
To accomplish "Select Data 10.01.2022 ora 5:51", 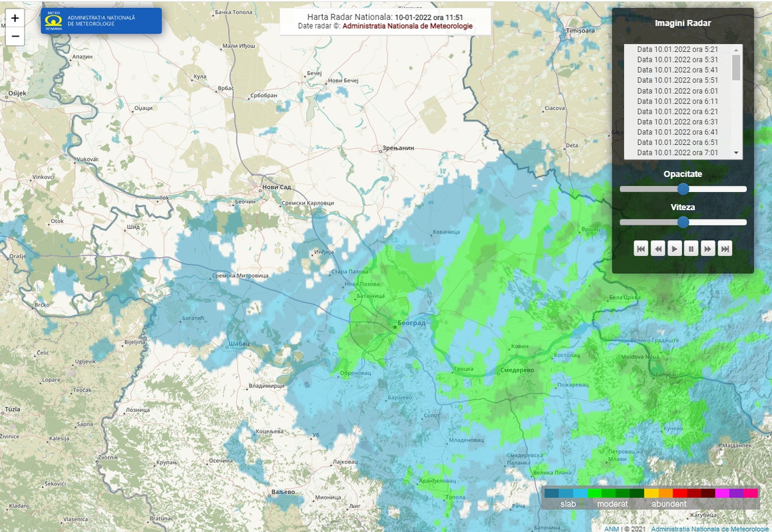I will click(x=677, y=80).
